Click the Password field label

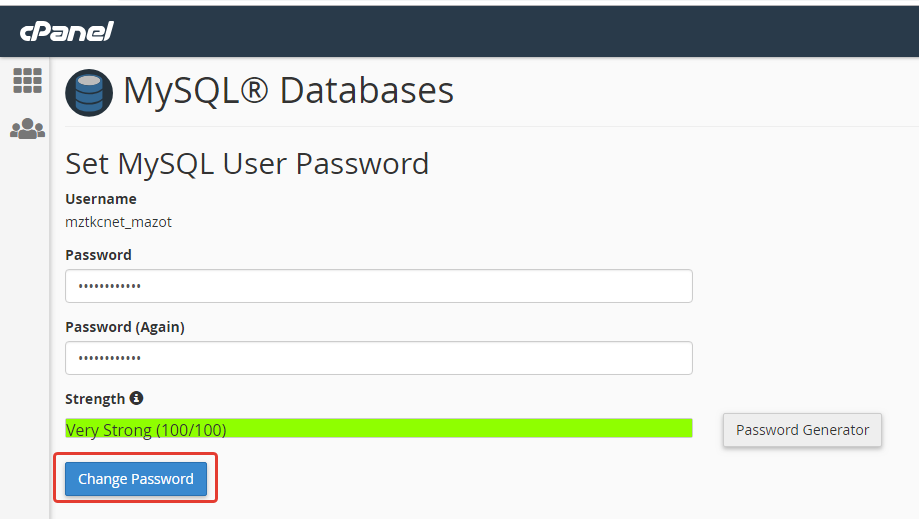point(98,255)
